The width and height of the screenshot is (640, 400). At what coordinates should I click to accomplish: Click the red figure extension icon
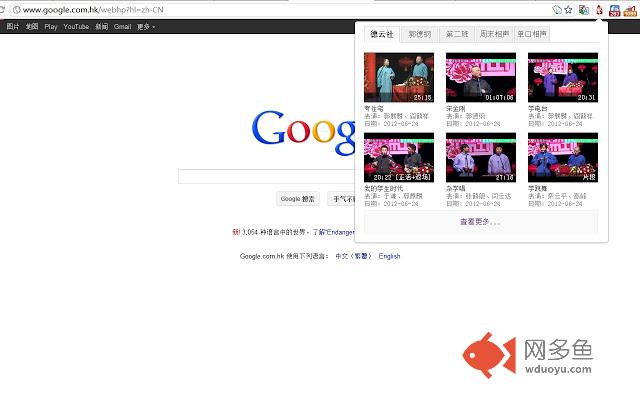coord(599,10)
